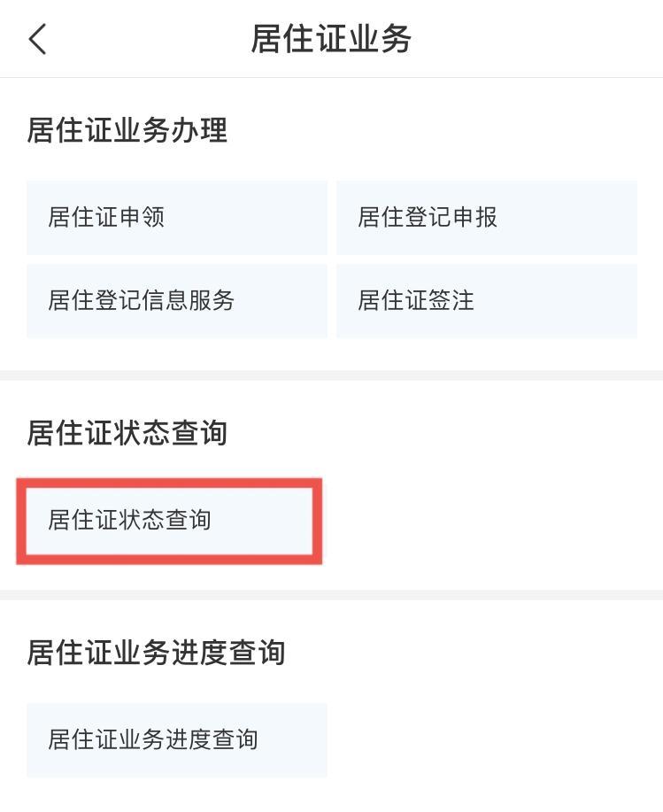This screenshot has height=812, width=663.
Task: Click the 居住证业务进度查询 section heading
Action: (156, 653)
